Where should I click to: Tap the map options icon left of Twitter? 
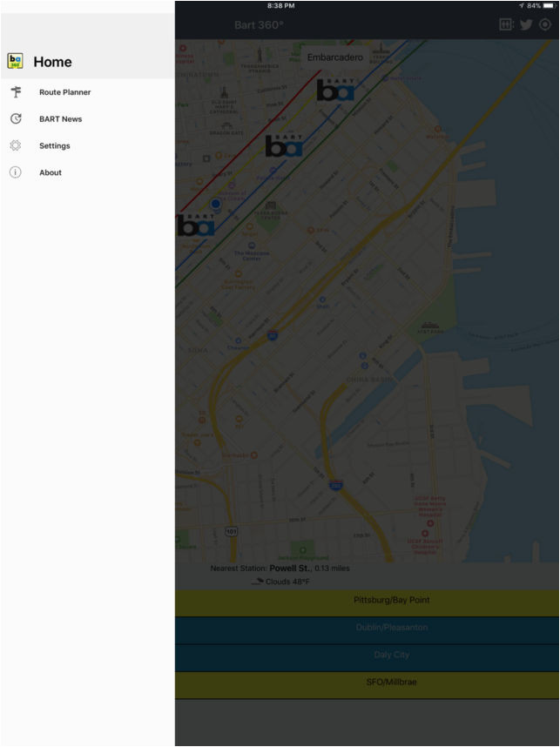click(x=506, y=24)
